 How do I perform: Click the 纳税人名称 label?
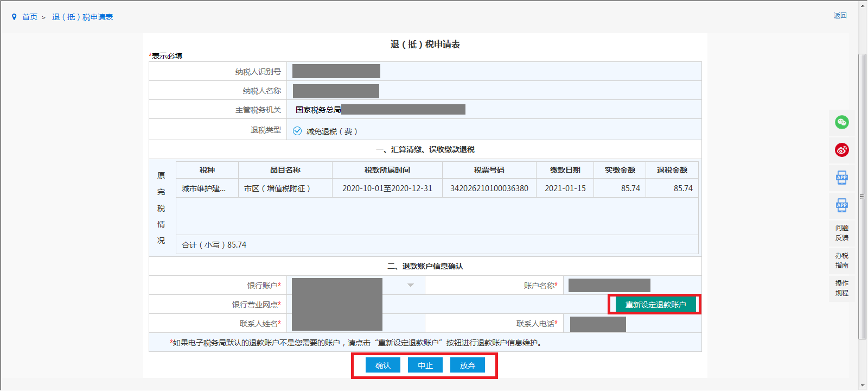262,91
